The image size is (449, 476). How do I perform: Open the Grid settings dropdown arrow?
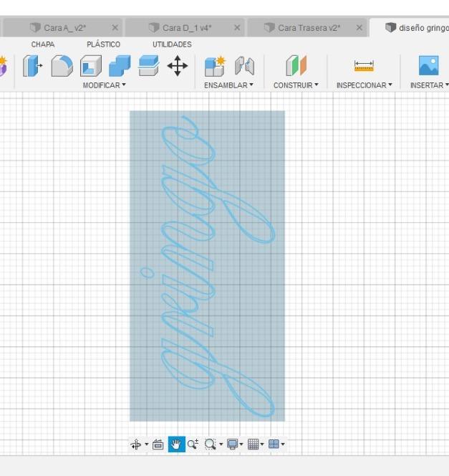tap(262, 444)
